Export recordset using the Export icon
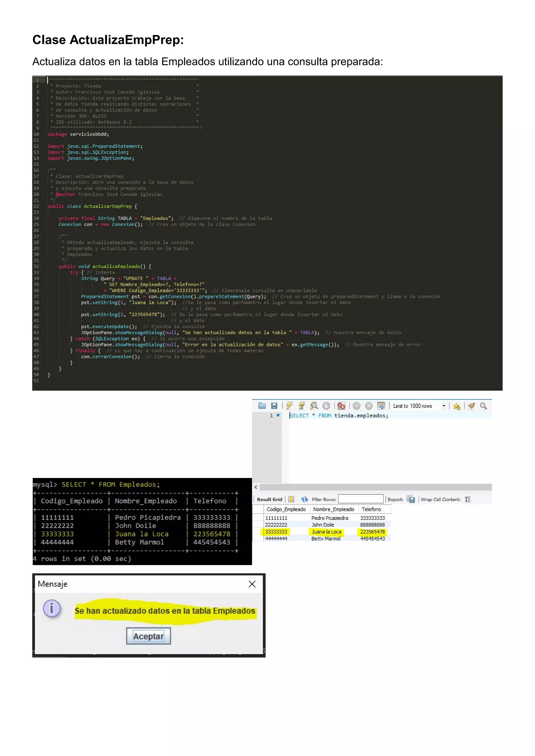 click(410, 499)
